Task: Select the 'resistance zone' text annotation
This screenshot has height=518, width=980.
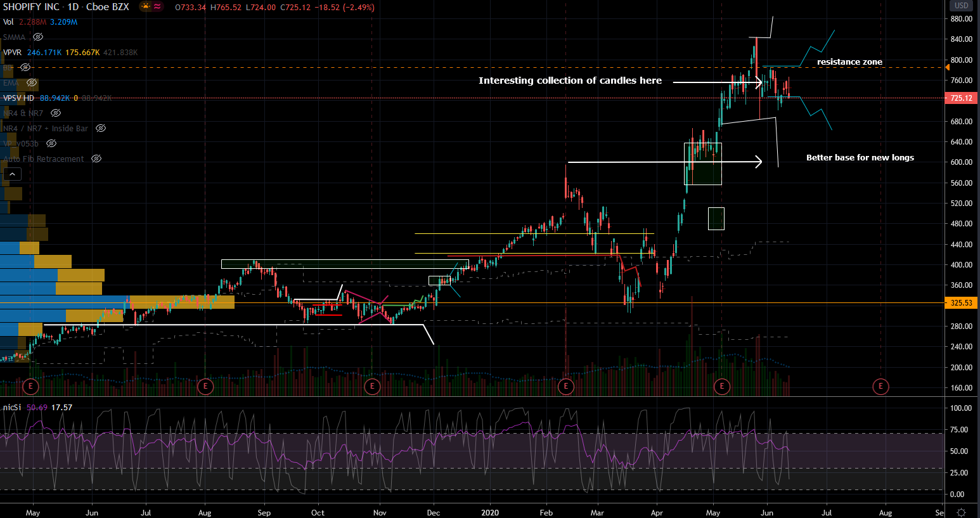Action: pos(849,62)
